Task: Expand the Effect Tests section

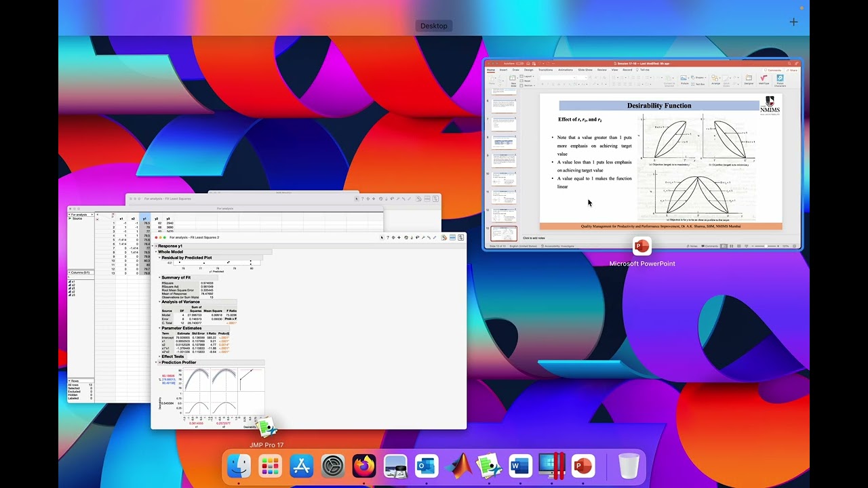Action: [x=160, y=357]
